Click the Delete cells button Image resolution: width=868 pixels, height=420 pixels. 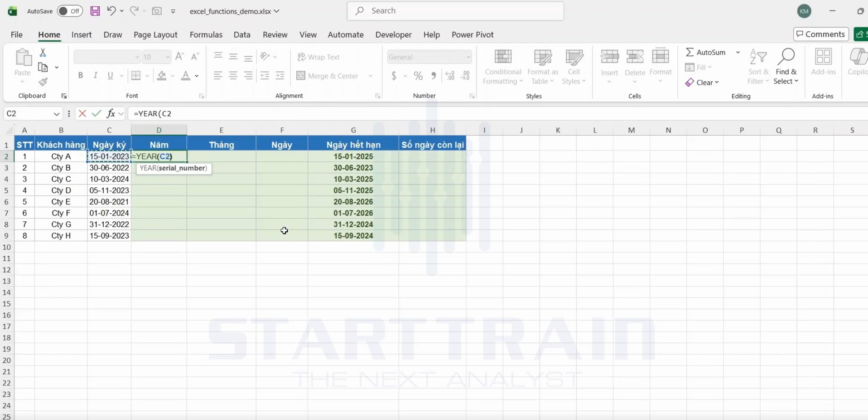pyautogui.click(x=635, y=67)
